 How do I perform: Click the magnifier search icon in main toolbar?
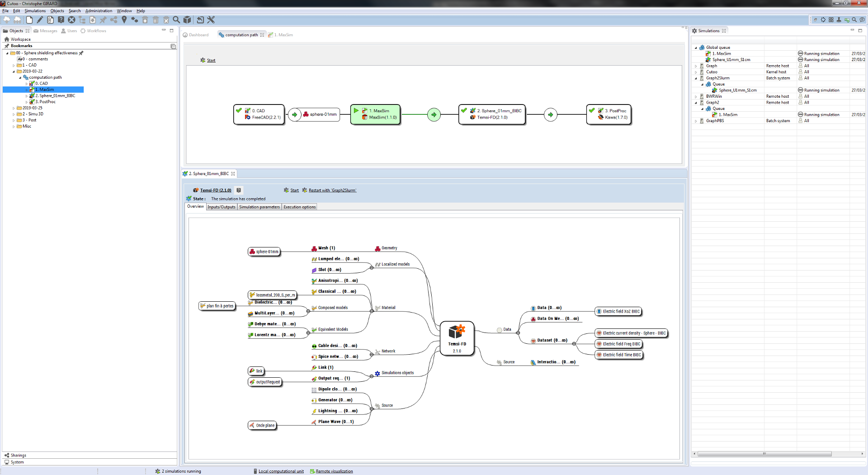[x=176, y=20]
